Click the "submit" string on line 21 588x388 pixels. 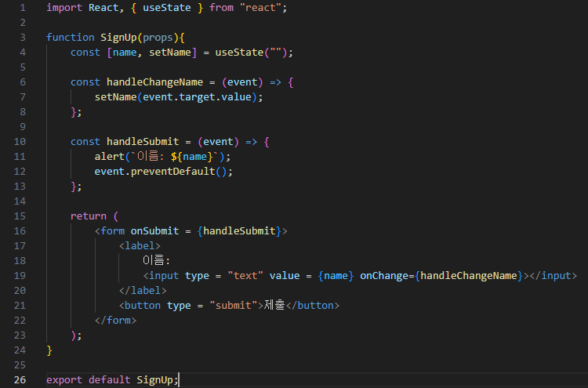coord(234,306)
